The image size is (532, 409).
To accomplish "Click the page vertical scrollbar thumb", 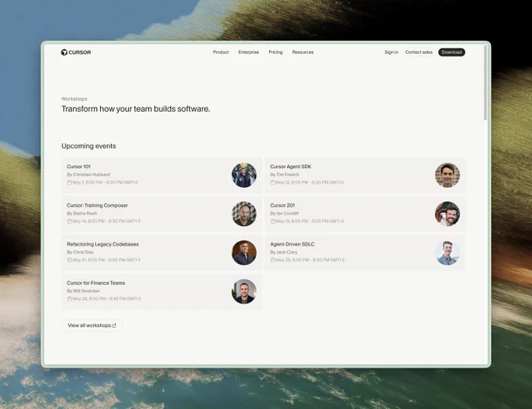I will (x=486, y=82).
